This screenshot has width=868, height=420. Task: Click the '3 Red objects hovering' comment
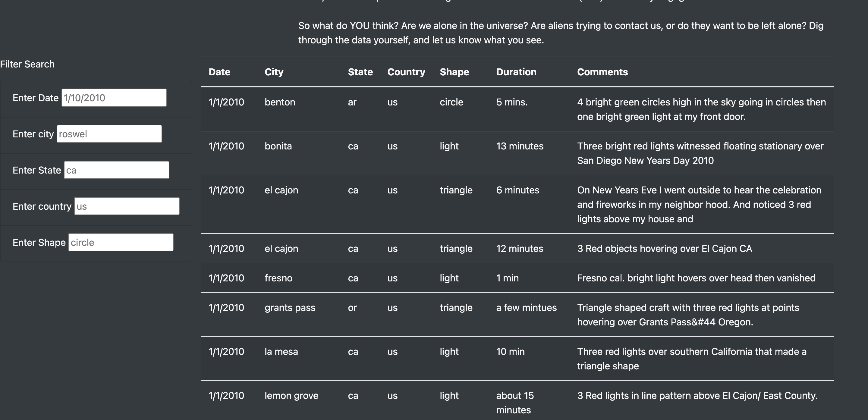pos(665,249)
